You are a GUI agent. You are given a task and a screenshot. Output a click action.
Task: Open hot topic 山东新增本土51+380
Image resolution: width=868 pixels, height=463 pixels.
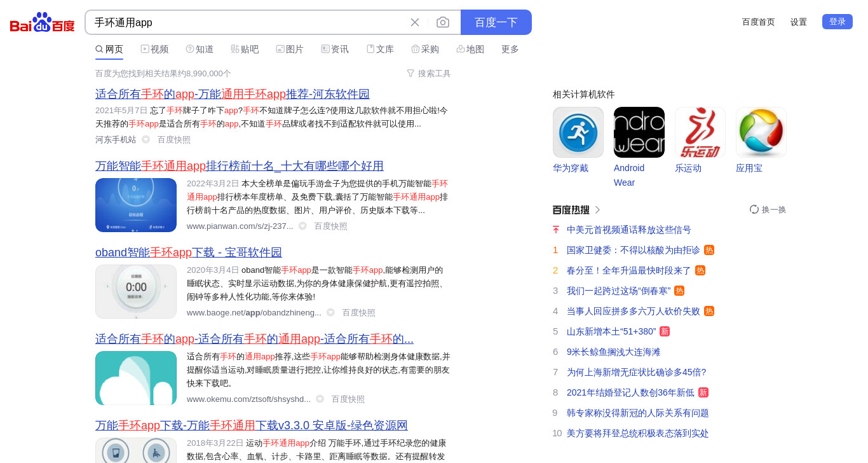click(x=611, y=331)
